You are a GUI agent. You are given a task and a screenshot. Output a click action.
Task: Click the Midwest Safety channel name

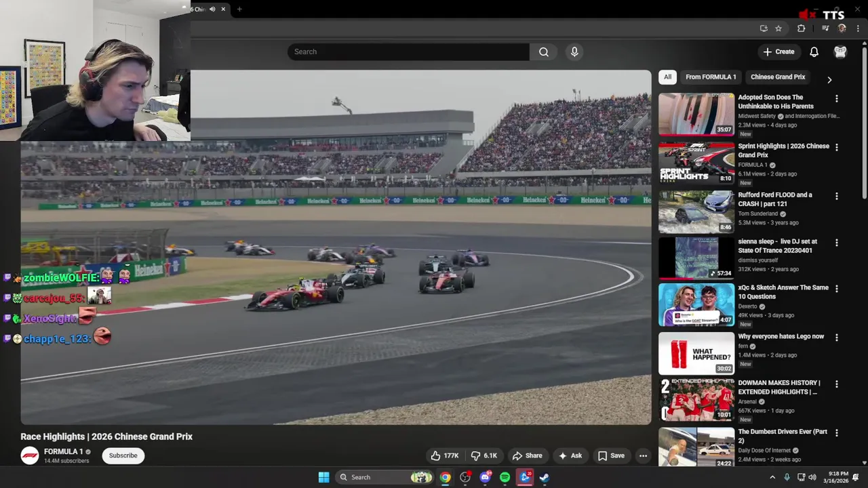pos(757,116)
